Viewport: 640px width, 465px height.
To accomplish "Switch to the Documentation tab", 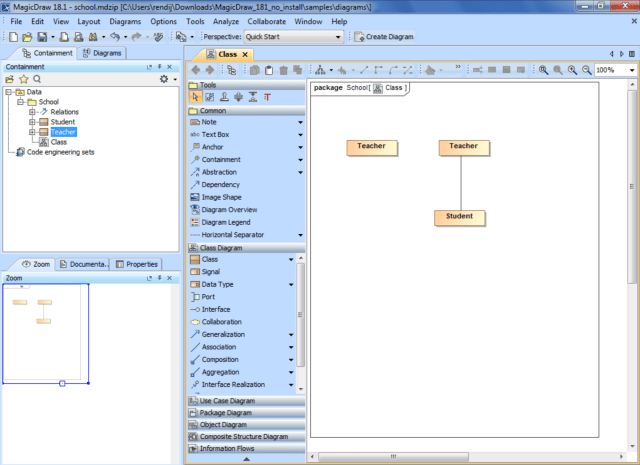I will point(84,265).
